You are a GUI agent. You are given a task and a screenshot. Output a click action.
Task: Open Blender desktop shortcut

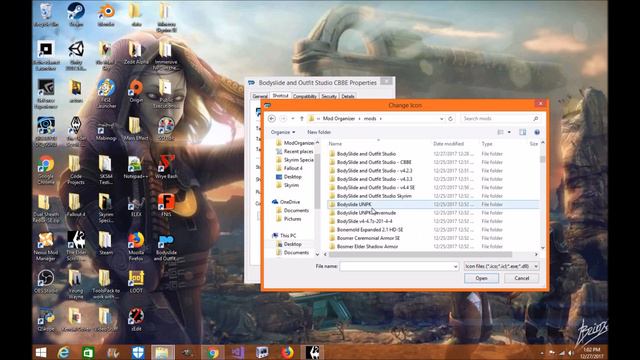coord(106,14)
